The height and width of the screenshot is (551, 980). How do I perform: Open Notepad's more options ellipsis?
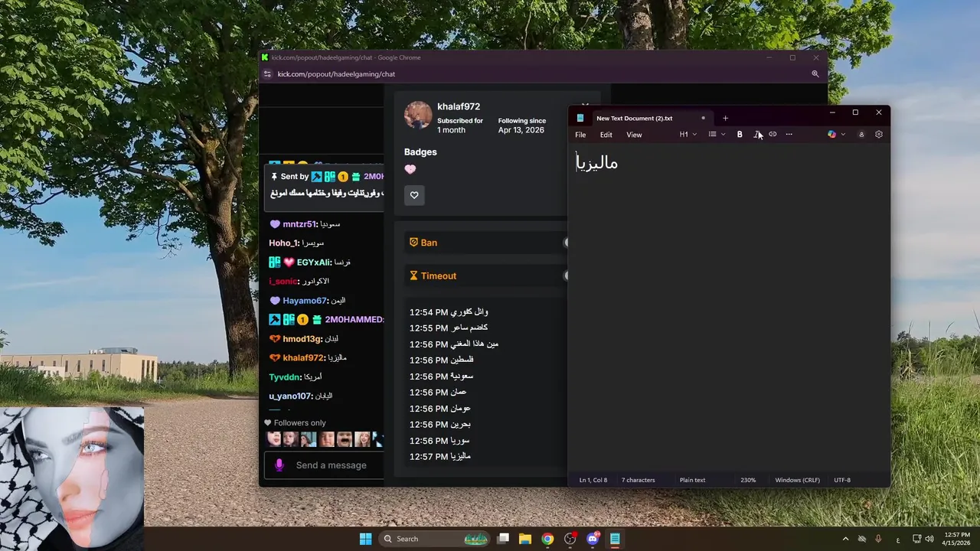[789, 135]
